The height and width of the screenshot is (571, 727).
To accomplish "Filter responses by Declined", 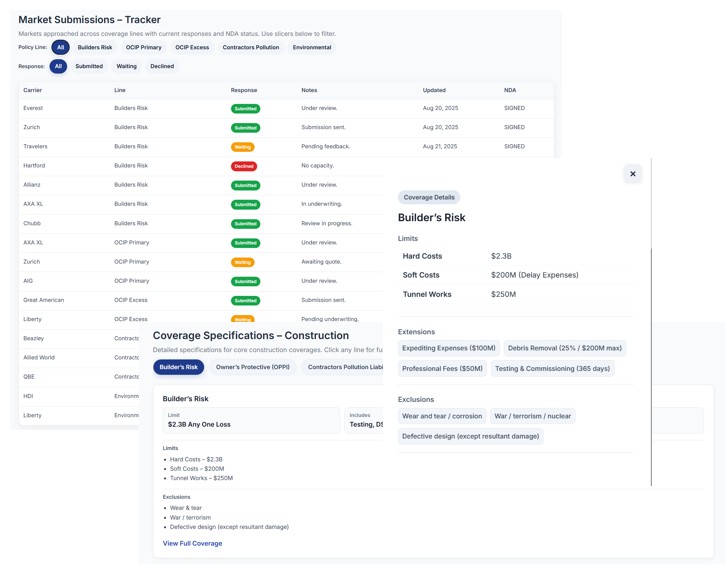I will (162, 66).
